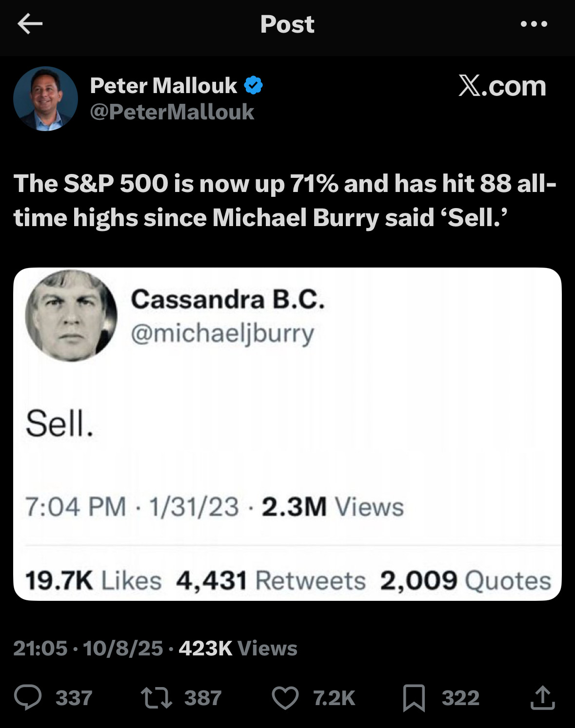Open the embedded Cassandra B.C. tweet image

coord(287,434)
